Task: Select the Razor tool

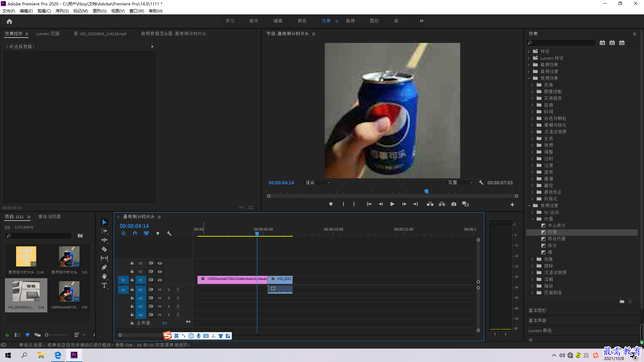Action: [104, 249]
